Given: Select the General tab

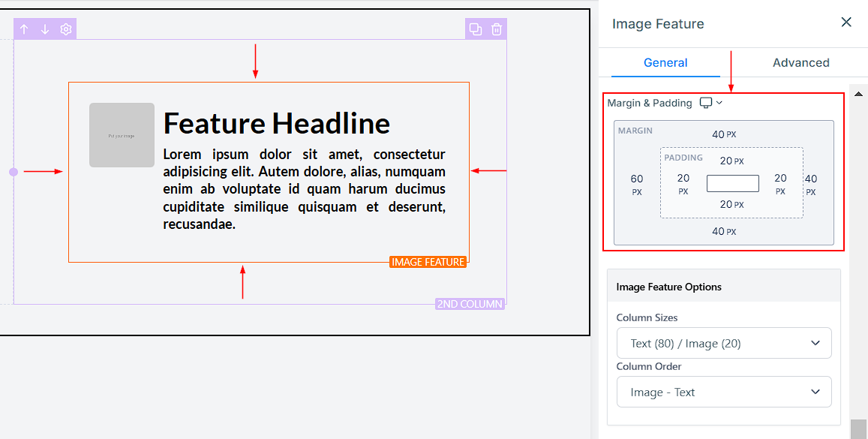Looking at the screenshot, I should click(665, 63).
